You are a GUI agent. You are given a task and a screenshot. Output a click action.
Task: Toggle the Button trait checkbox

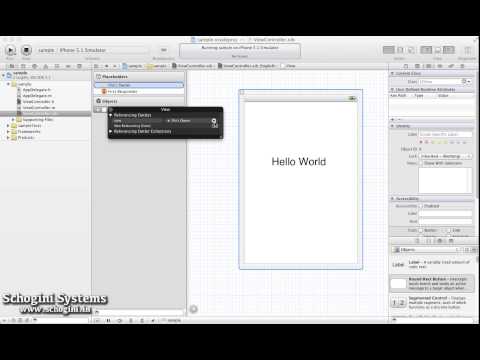tap(421, 230)
